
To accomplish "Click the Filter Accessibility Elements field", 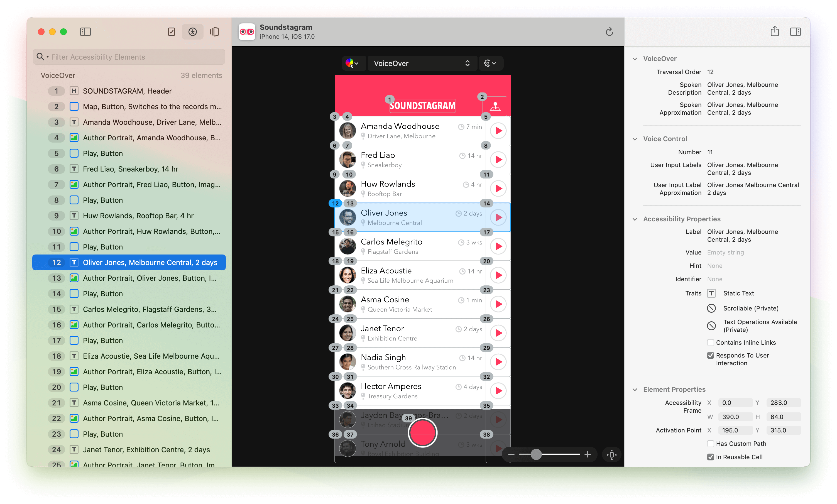I will point(129,57).
